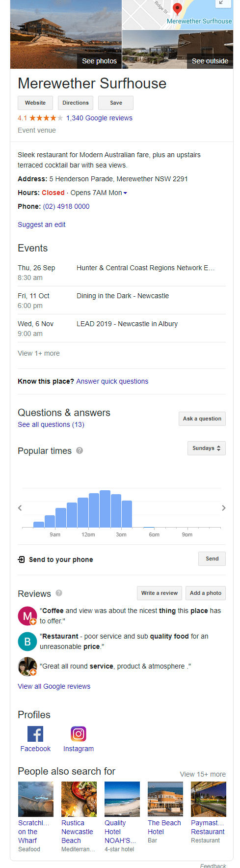Open See outside street view thumbnail

point(178,49)
